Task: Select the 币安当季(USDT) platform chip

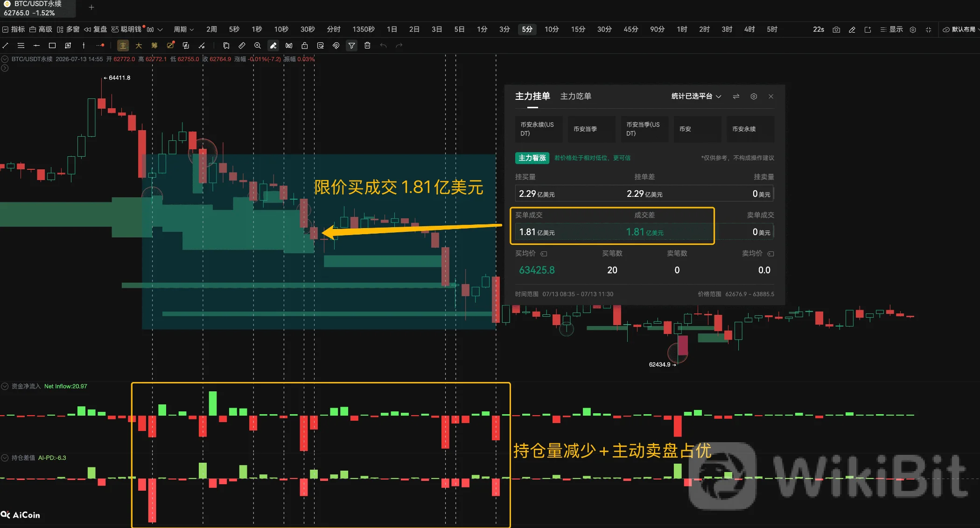Action: coord(644,129)
